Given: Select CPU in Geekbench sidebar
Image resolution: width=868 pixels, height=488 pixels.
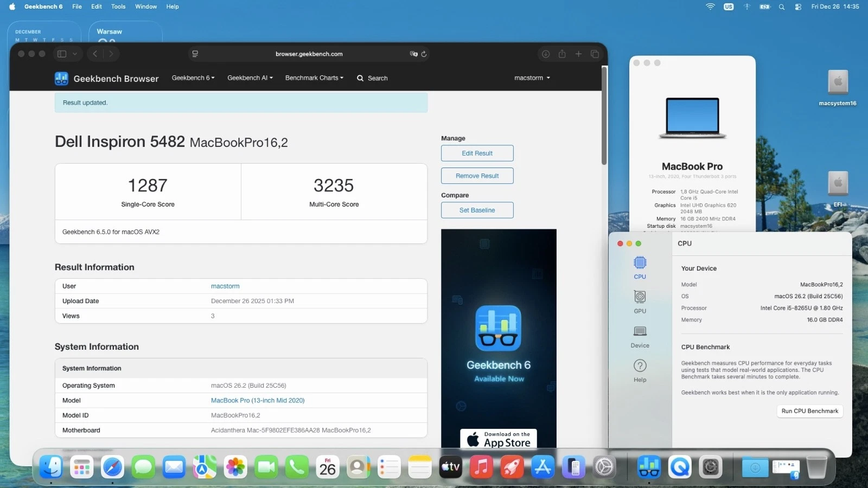Looking at the screenshot, I should tap(640, 268).
